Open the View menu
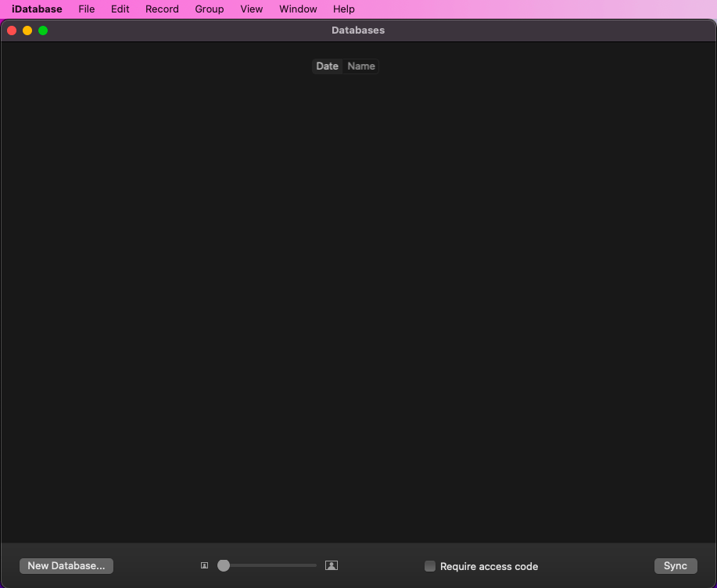This screenshot has height=588, width=717. (252, 9)
